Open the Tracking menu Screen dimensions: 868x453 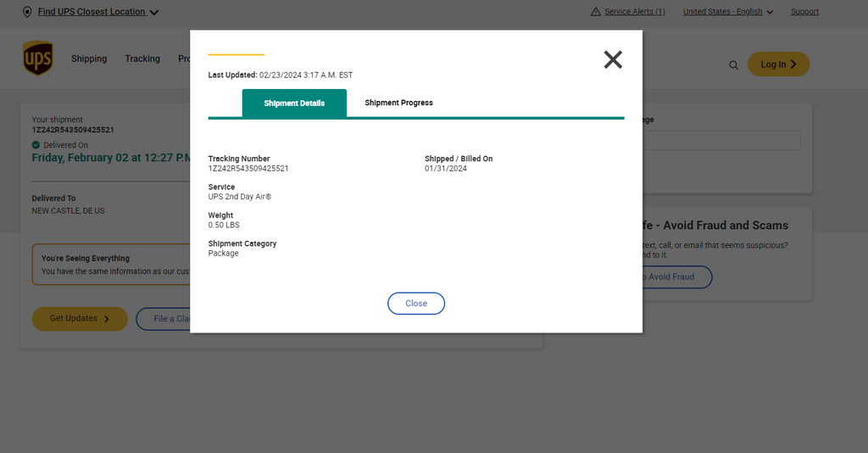pyautogui.click(x=142, y=59)
